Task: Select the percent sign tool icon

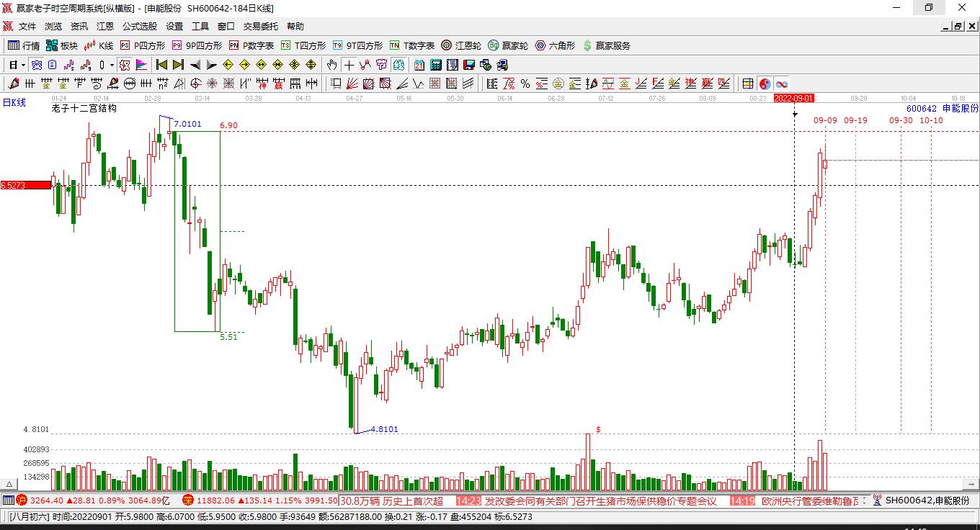Action: point(525,84)
